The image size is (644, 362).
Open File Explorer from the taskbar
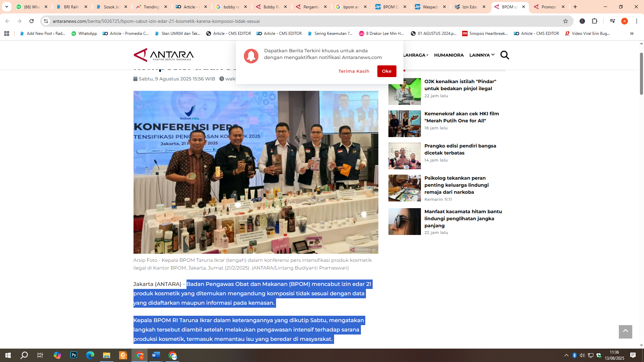107,355
